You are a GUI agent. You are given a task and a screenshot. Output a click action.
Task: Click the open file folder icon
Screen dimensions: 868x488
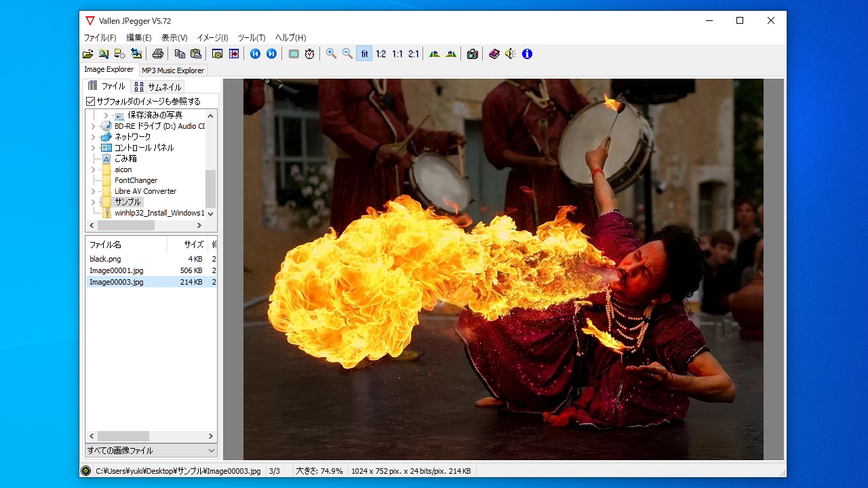tap(87, 54)
